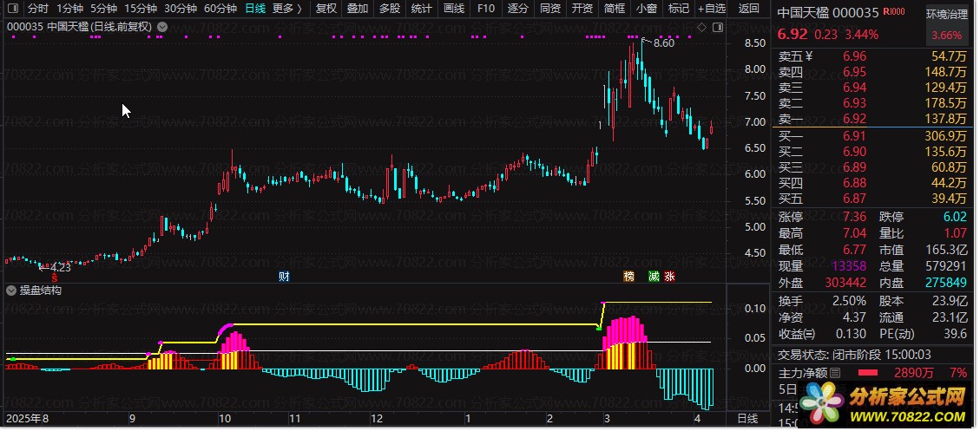Open the 财 financial event marker
Image resolution: width=980 pixels, height=431 pixels.
pyautogui.click(x=284, y=276)
